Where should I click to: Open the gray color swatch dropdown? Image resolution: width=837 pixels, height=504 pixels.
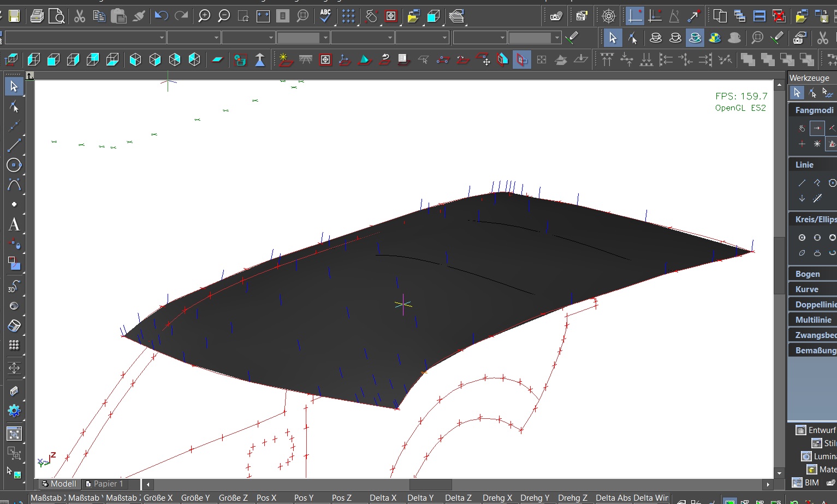pyautogui.click(x=303, y=38)
